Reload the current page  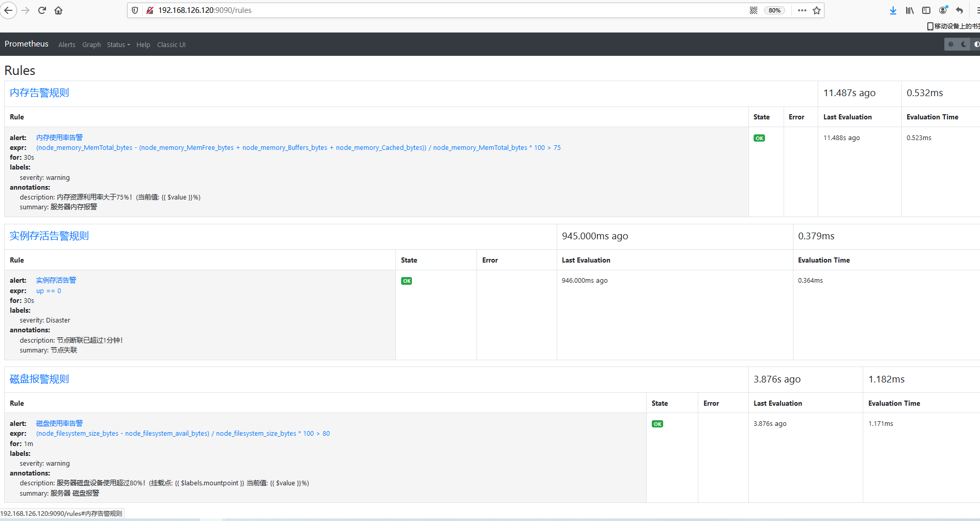[42, 10]
